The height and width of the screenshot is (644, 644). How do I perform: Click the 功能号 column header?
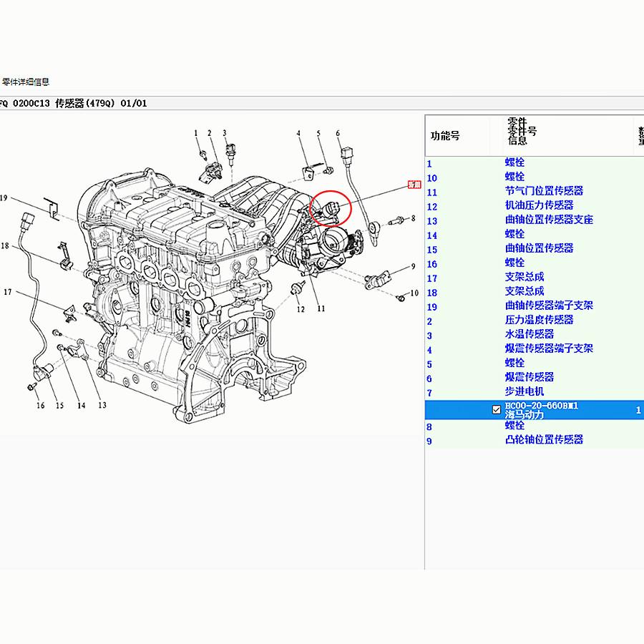445,136
